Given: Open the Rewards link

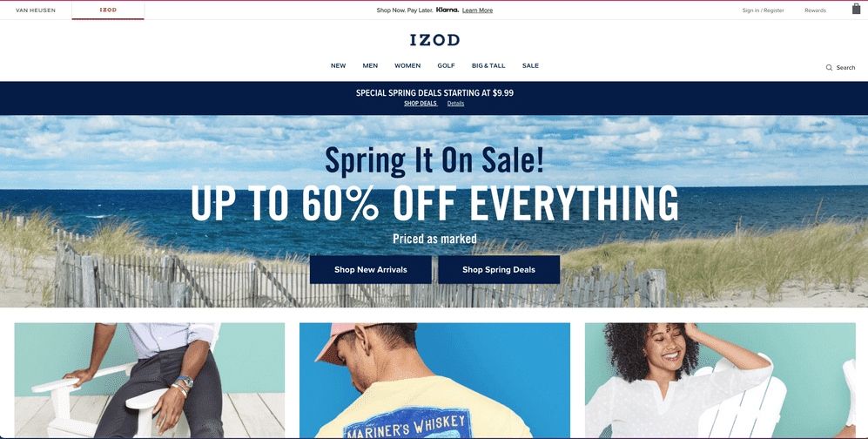Looking at the screenshot, I should coord(815,10).
